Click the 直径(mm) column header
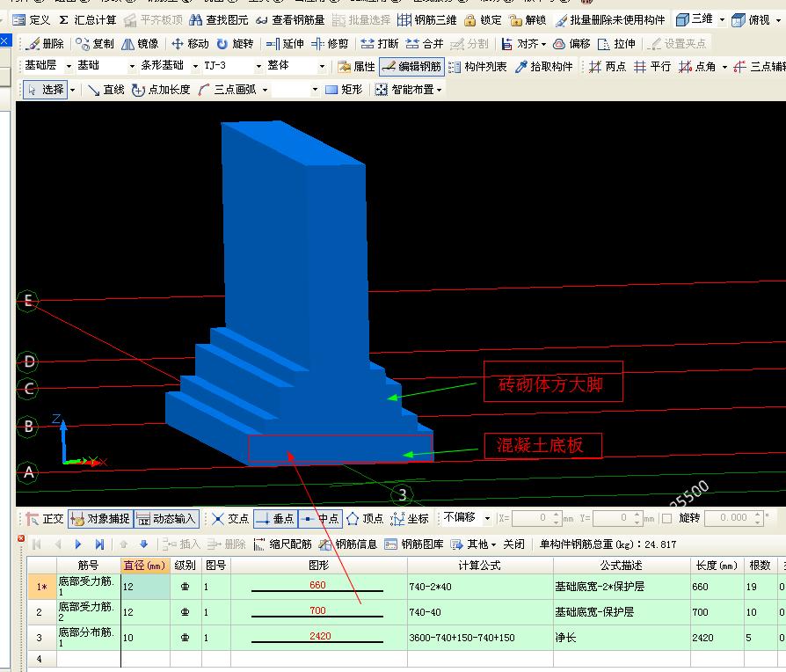This screenshot has width=786, height=672. 145,566
